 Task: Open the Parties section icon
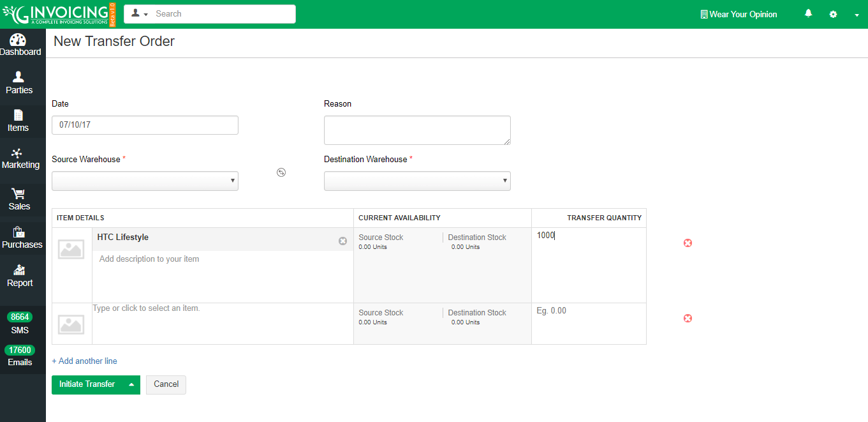(18, 77)
